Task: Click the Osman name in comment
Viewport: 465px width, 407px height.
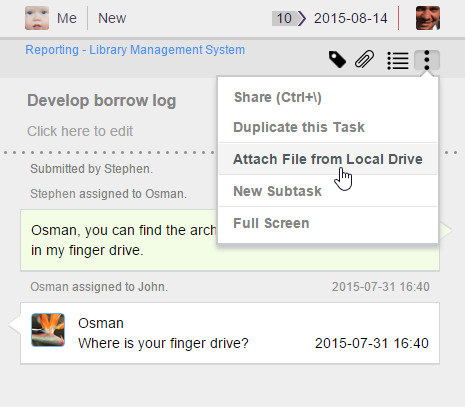Action: point(101,323)
